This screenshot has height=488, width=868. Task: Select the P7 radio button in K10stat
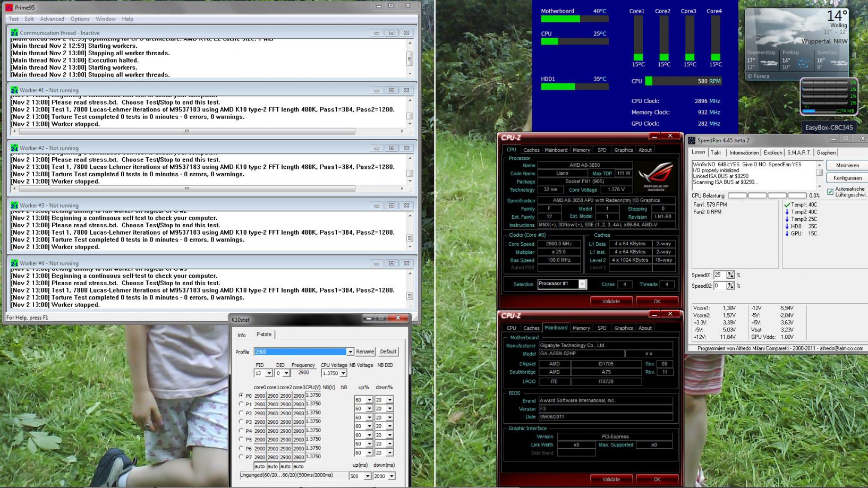click(241, 457)
